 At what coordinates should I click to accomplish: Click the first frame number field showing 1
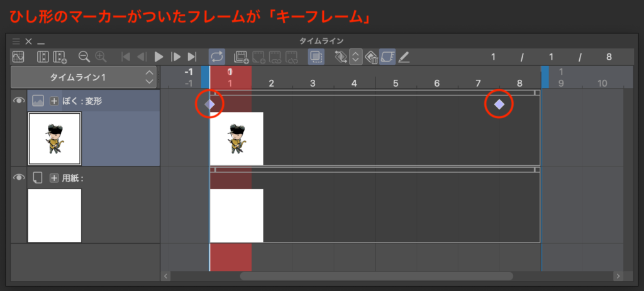pyautogui.click(x=493, y=57)
